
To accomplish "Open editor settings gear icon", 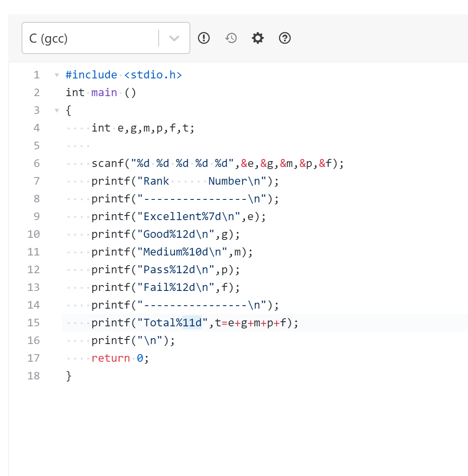I will pyautogui.click(x=258, y=38).
